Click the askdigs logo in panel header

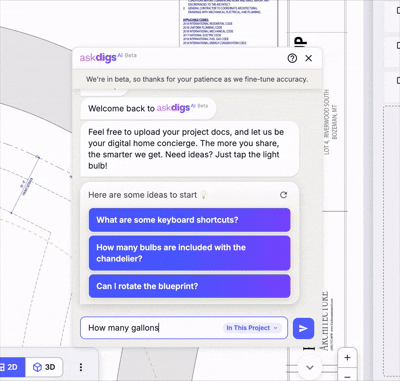(98, 57)
